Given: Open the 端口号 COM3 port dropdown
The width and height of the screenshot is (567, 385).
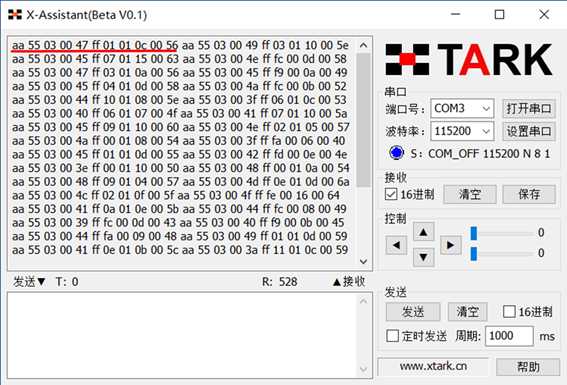Looking at the screenshot, I should coord(462,108).
